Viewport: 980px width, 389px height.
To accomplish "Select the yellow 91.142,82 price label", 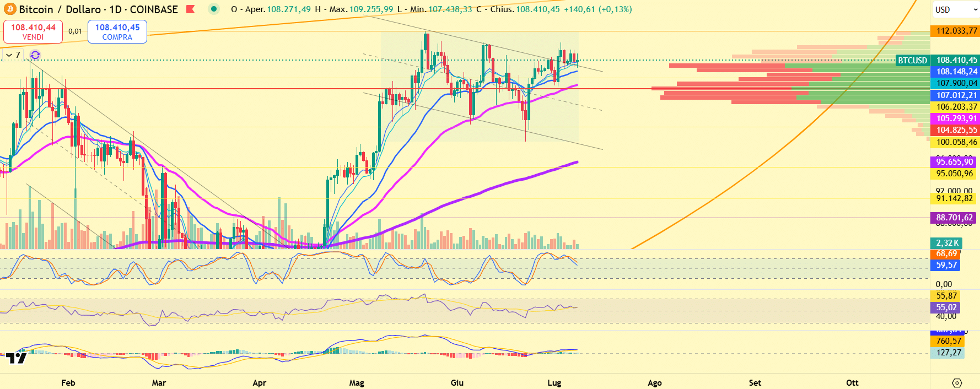I will click(x=954, y=198).
